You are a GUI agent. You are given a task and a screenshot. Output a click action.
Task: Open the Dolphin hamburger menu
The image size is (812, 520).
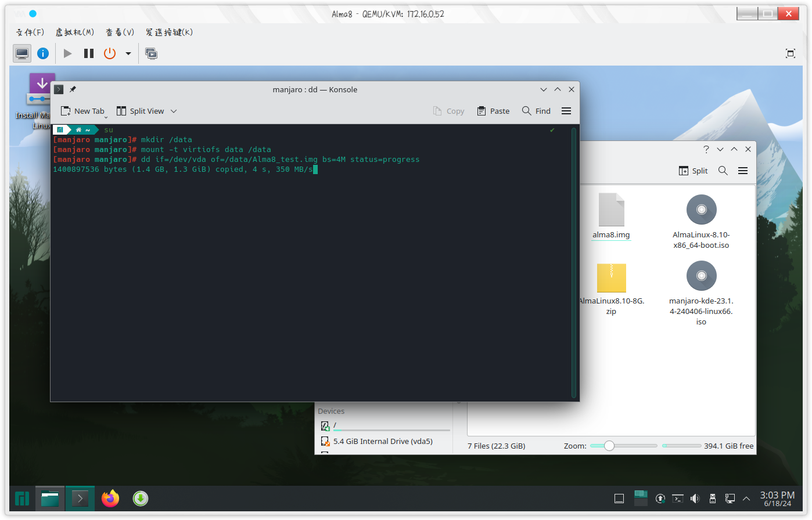pos(743,171)
